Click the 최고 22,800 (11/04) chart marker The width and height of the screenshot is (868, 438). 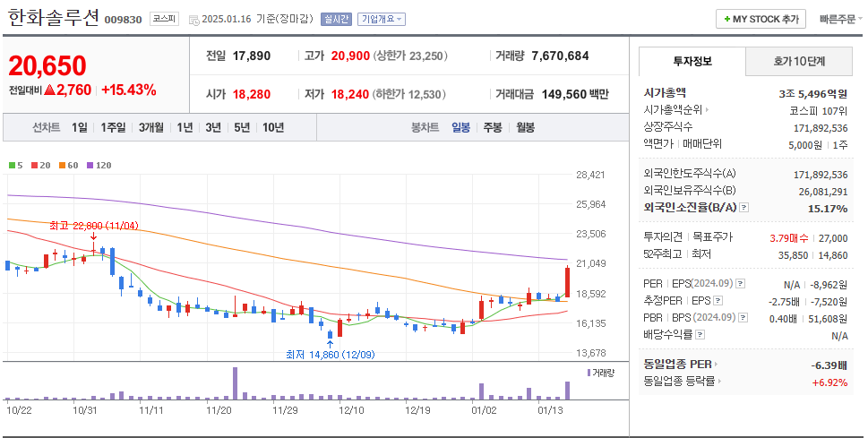tap(93, 226)
